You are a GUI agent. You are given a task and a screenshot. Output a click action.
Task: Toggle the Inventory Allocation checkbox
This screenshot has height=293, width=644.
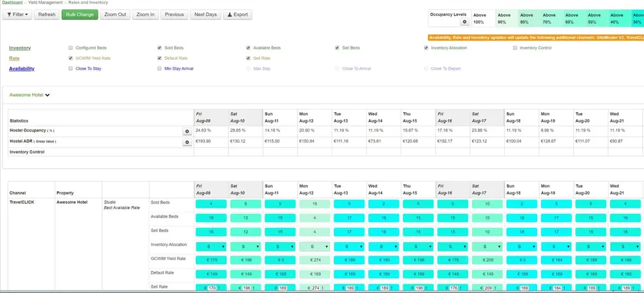point(426,48)
